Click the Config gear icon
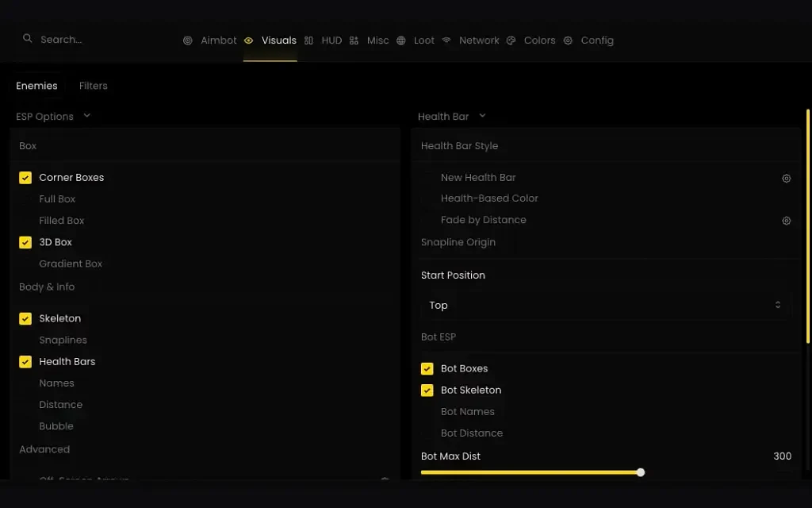Image resolution: width=812 pixels, height=508 pixels. [x=568, y=40]
